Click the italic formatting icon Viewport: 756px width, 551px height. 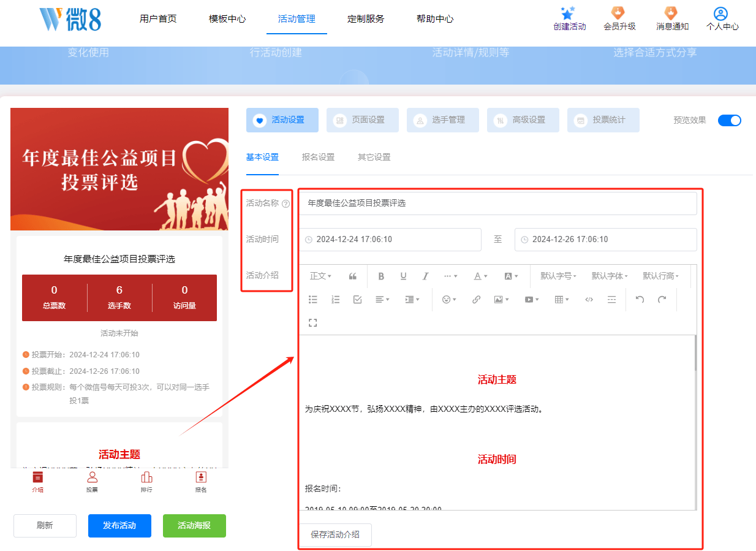425,276
